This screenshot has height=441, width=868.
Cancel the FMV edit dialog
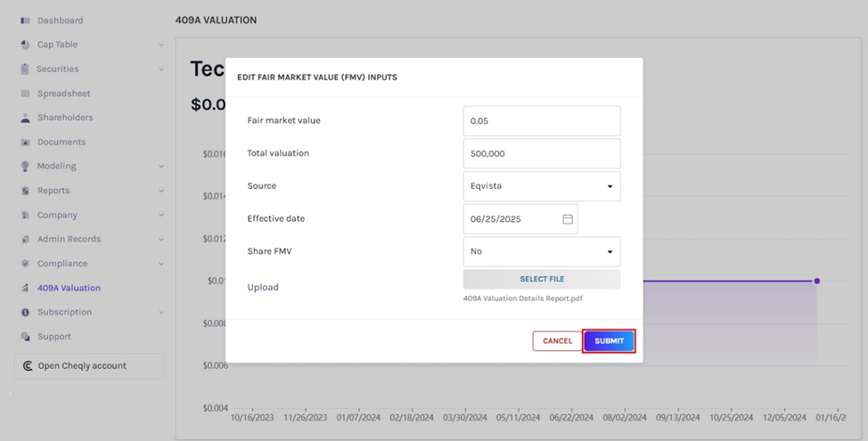coord(558,341)
